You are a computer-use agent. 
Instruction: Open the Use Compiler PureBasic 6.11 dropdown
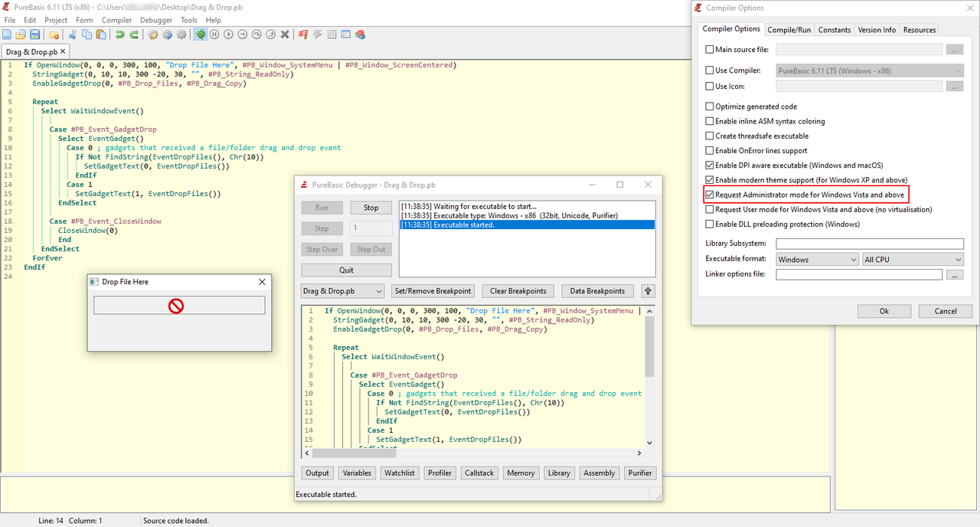(x=870, y=70)
